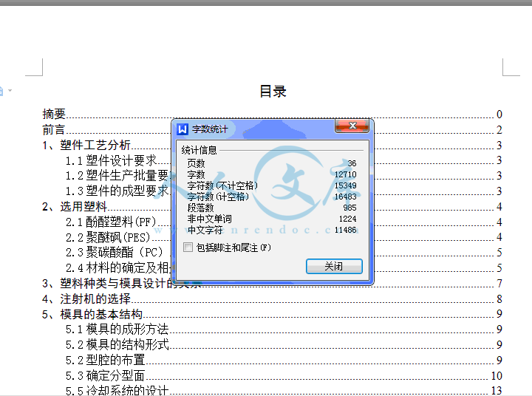The image size is (532, 396).
Task: Click the 页数 value 36 in dialog
Action: pyautogui.click(x=352, y=163)
